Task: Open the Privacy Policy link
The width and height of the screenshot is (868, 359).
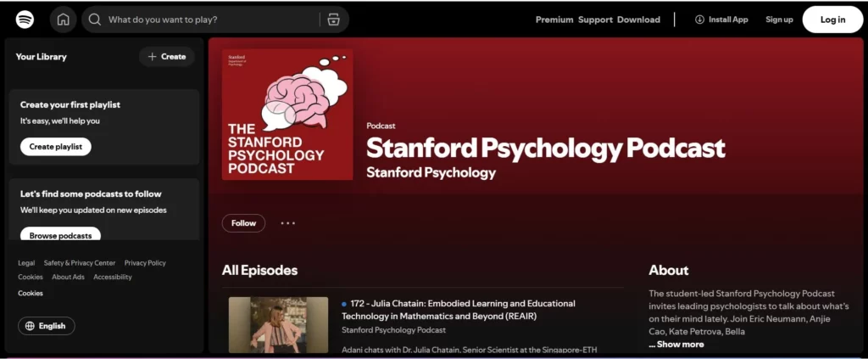Action: tap(145, 263)
